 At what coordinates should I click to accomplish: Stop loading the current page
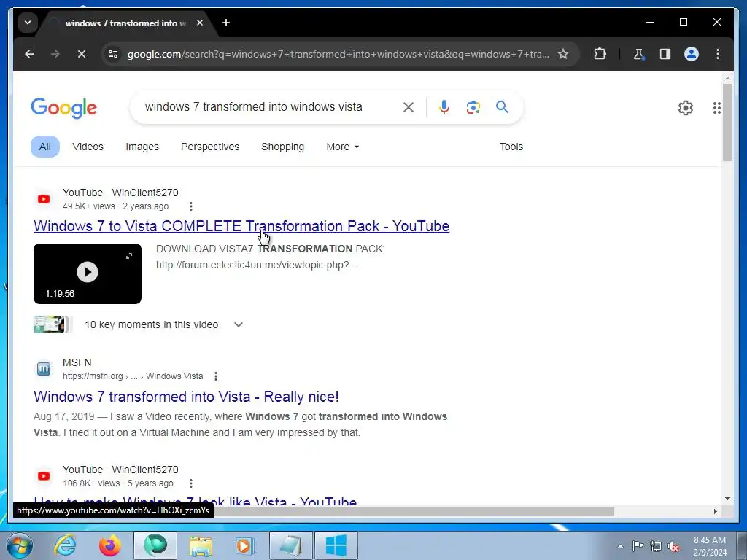[82, 54]
